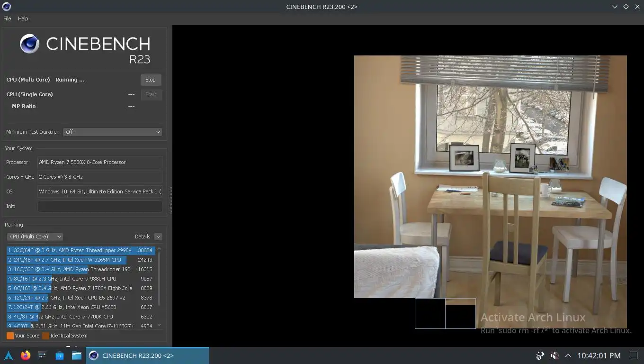Click the 10:42:01 PM clock
The width and height of the screenshot is (644, 364).
point(599,355)
